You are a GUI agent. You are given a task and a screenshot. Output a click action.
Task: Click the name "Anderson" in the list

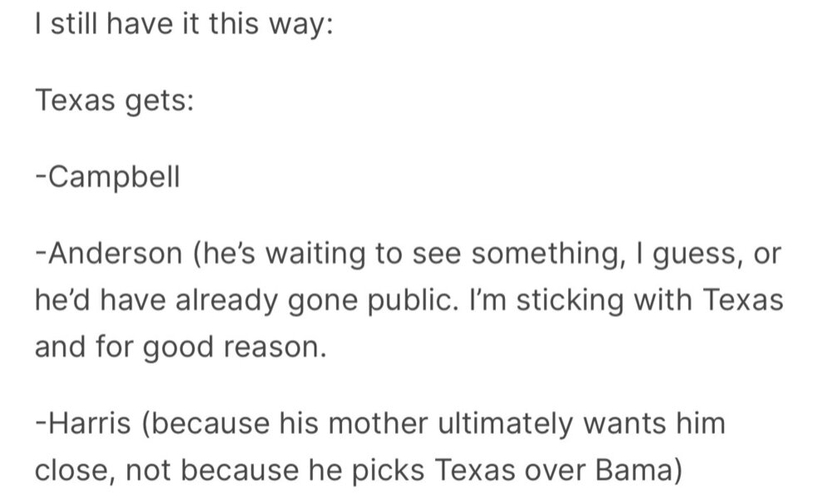[x=111, y=253]
